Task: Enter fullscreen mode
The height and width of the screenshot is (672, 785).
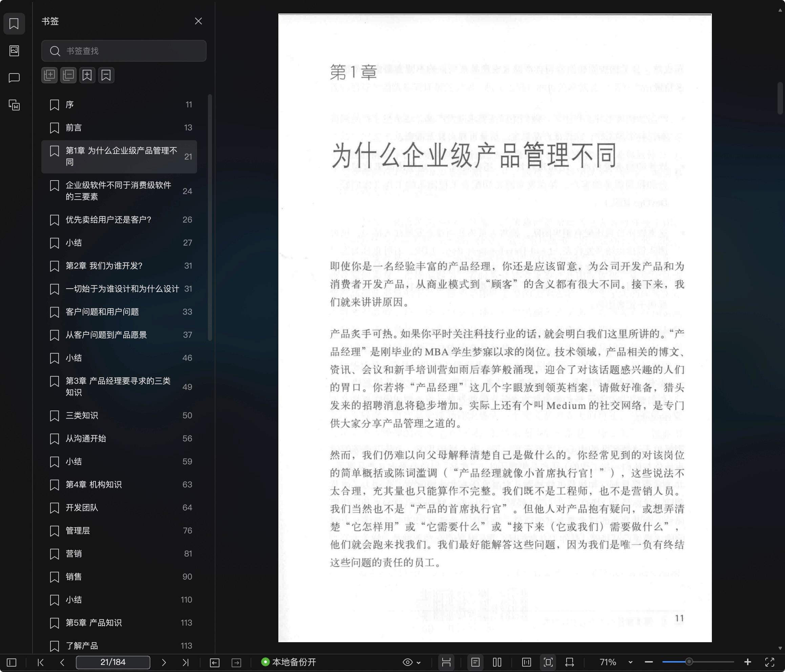Action: pos(769,662)
